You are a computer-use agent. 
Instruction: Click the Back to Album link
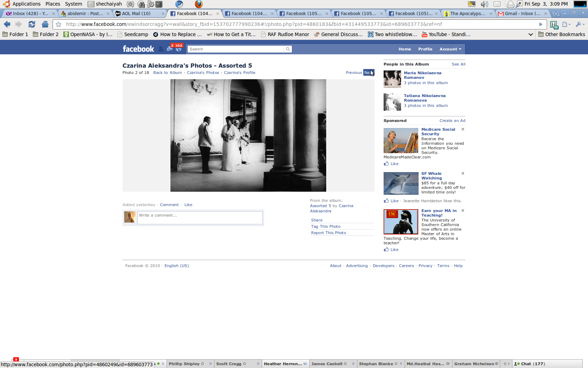tap(167, 73)
